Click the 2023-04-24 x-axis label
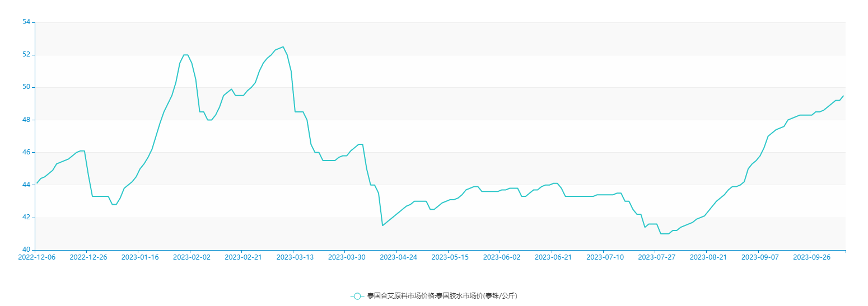Viewport: 868px width, 306px height. (x=398, y=257)
